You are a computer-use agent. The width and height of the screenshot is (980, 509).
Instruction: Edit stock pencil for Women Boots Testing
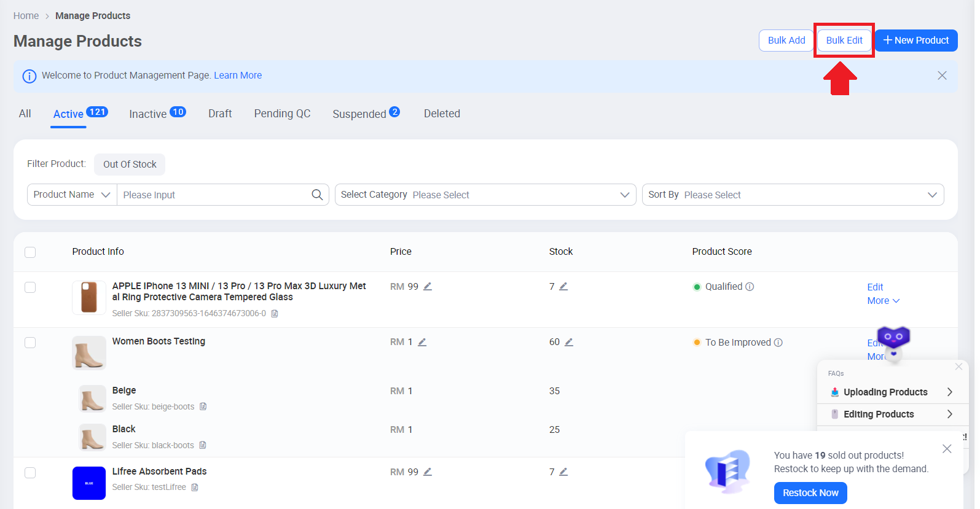(x=569, y=342)
